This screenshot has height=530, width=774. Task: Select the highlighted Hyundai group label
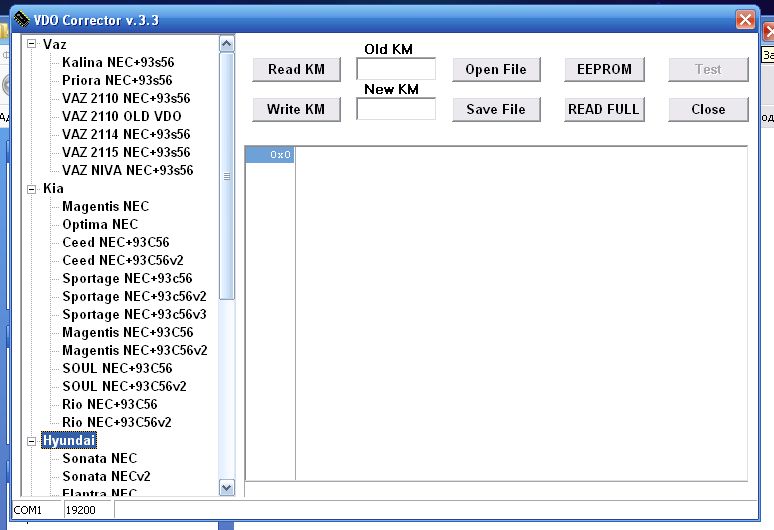click(69, 440)
